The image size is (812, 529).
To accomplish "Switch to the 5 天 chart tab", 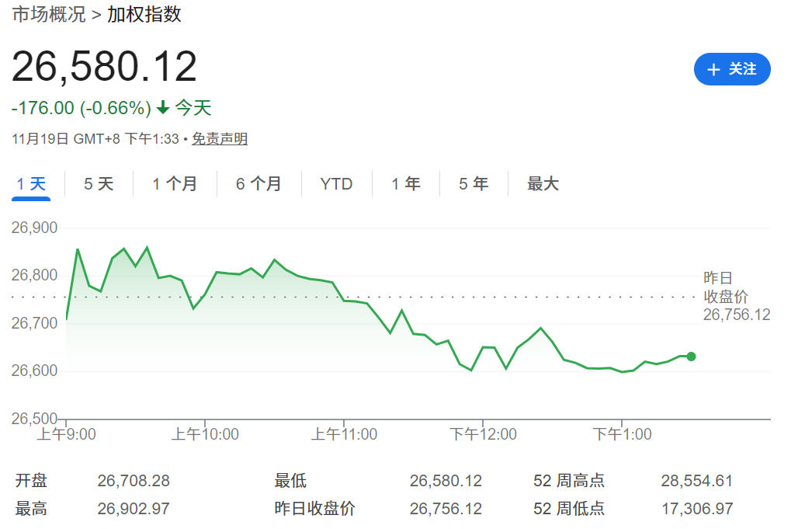I will [99, 184].
